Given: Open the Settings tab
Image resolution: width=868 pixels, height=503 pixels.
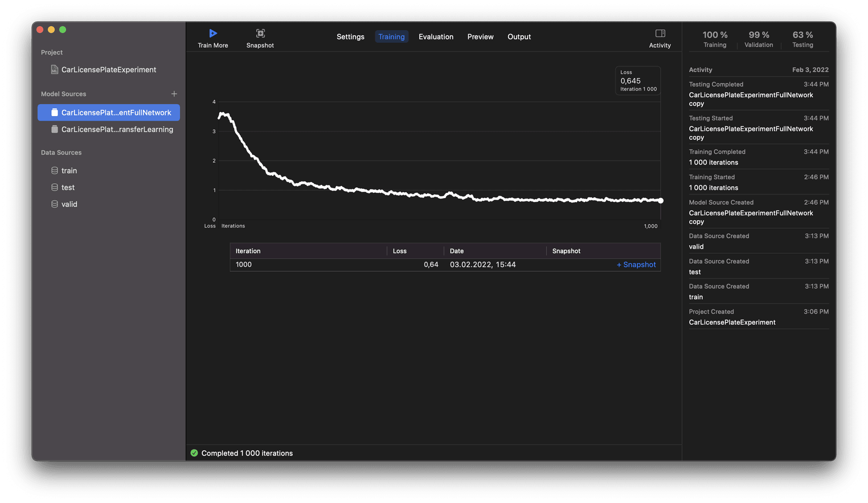Looking at the screenshot, I should pyautogui.click(x=350, y=36).
